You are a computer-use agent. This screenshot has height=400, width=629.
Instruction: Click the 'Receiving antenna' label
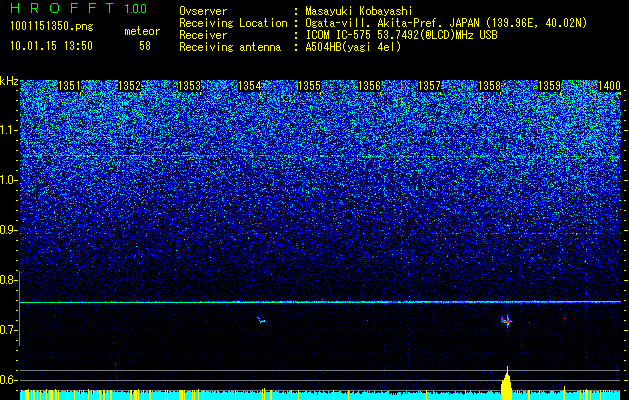pyautogui.click(x=230, y=47)
